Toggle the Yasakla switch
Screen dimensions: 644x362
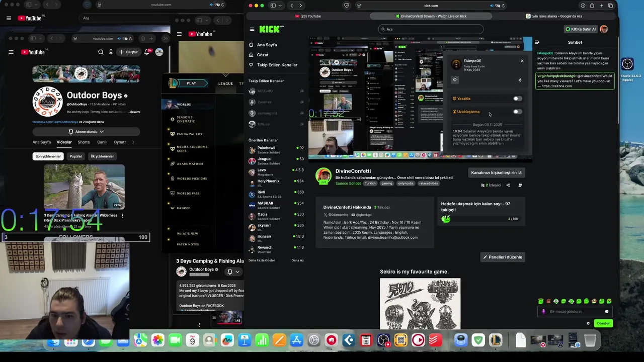(x=517, y=99)
